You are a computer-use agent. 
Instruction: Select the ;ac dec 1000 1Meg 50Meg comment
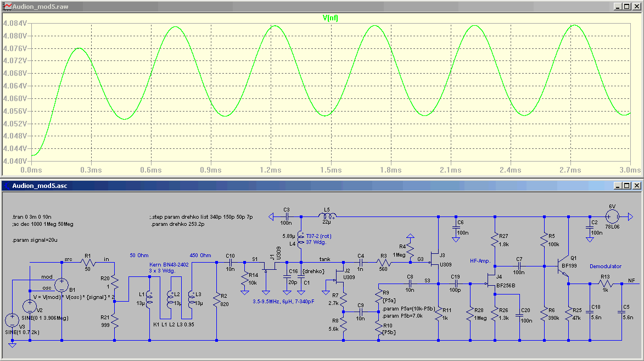point(43,224)
